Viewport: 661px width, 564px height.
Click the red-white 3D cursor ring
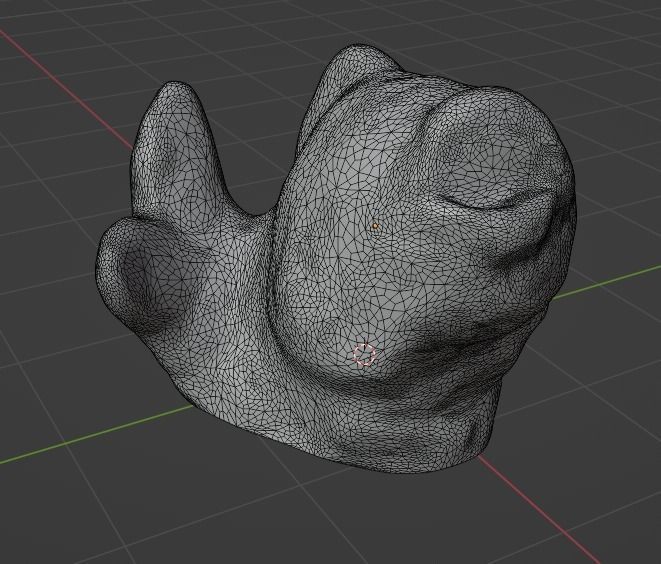[364, 354]
